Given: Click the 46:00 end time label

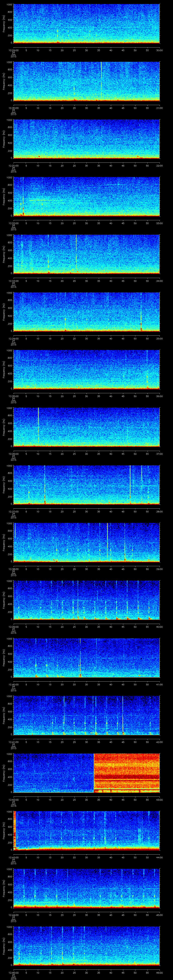Looking at the screenshot, I should [x=160, y=972].
